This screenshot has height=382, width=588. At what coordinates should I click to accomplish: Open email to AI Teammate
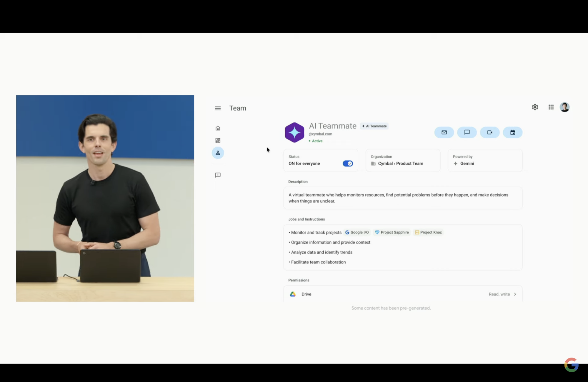pos(444,132)
